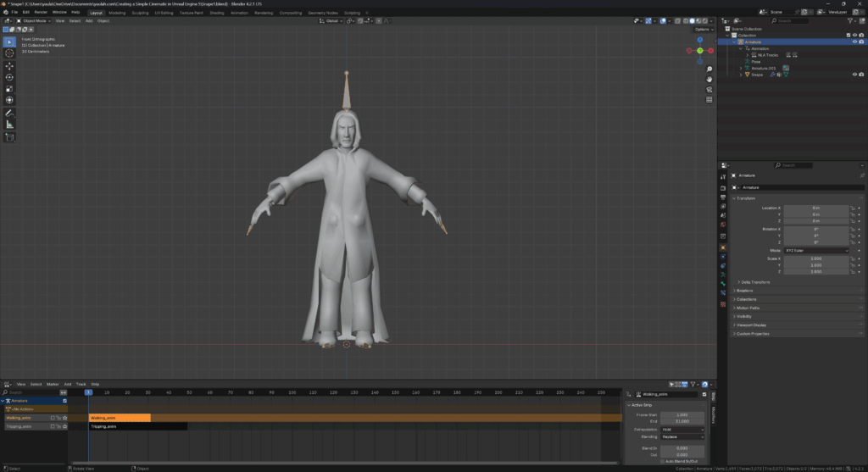Screen dimensions: 868x472
Task: Select the Measure tool
Action: click(x=9, y=125)
